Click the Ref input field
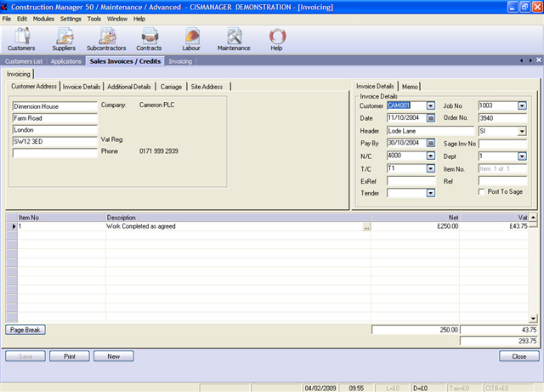The image size is (544, 392). [502, 181]
